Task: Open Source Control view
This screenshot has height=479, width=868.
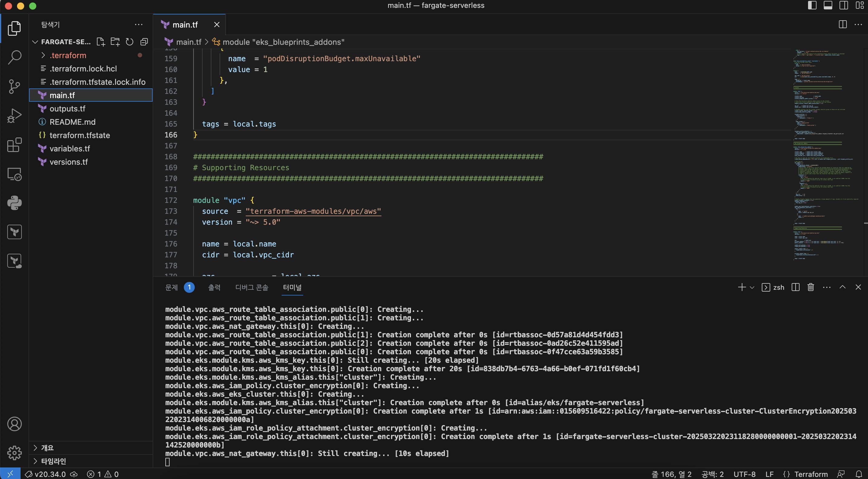Action: click(14, 87)
